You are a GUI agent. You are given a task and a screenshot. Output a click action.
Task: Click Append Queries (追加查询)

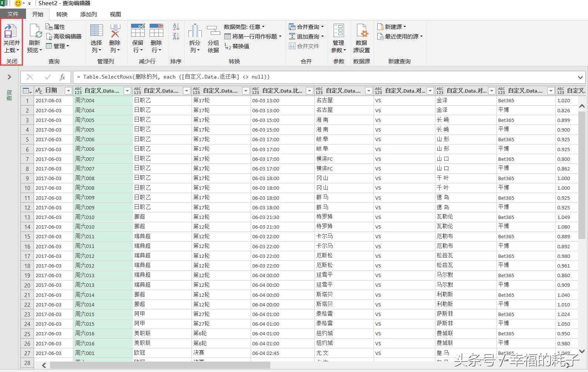306,36
